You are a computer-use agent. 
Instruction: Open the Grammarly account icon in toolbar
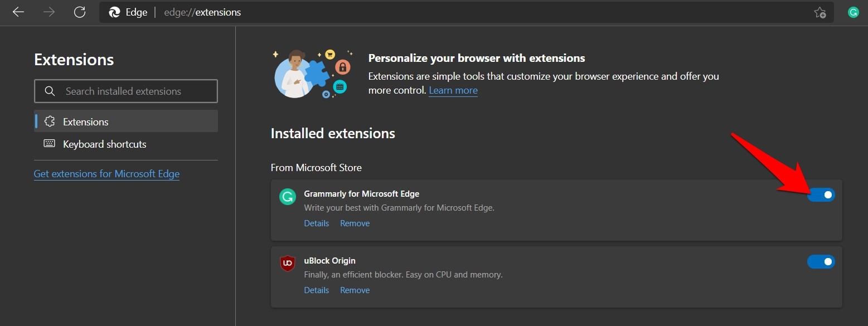853,11
